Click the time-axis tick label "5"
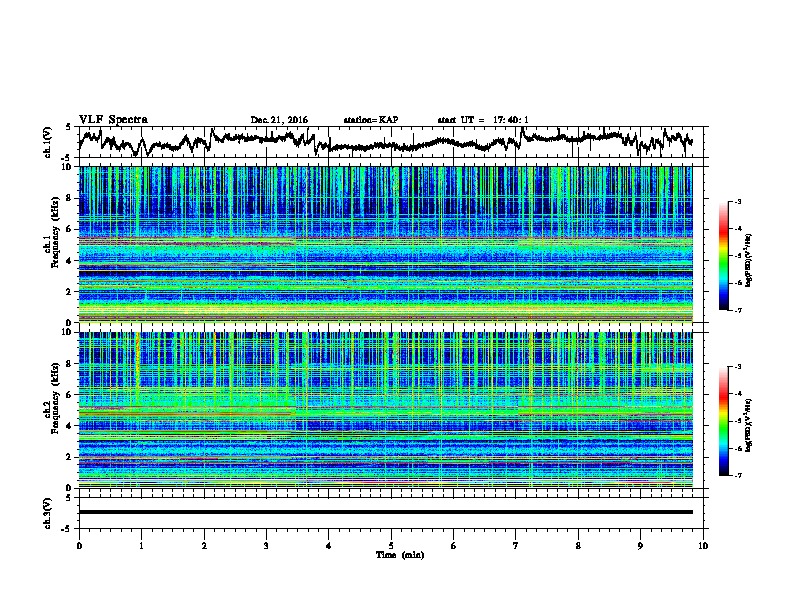 click(391, 545)
